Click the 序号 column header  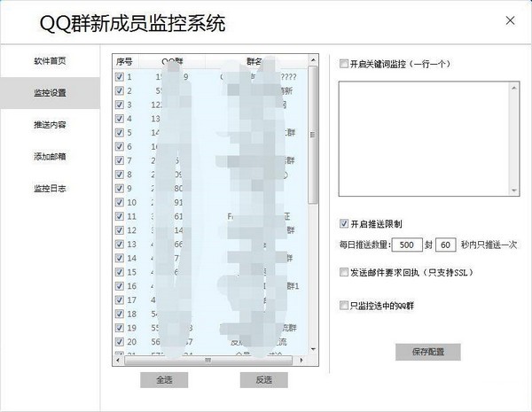(x=125, y=62)
